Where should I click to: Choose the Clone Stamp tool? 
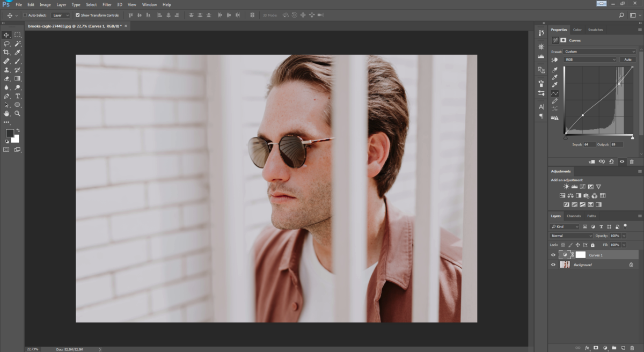pyautogui.click(x=6, y=70)
